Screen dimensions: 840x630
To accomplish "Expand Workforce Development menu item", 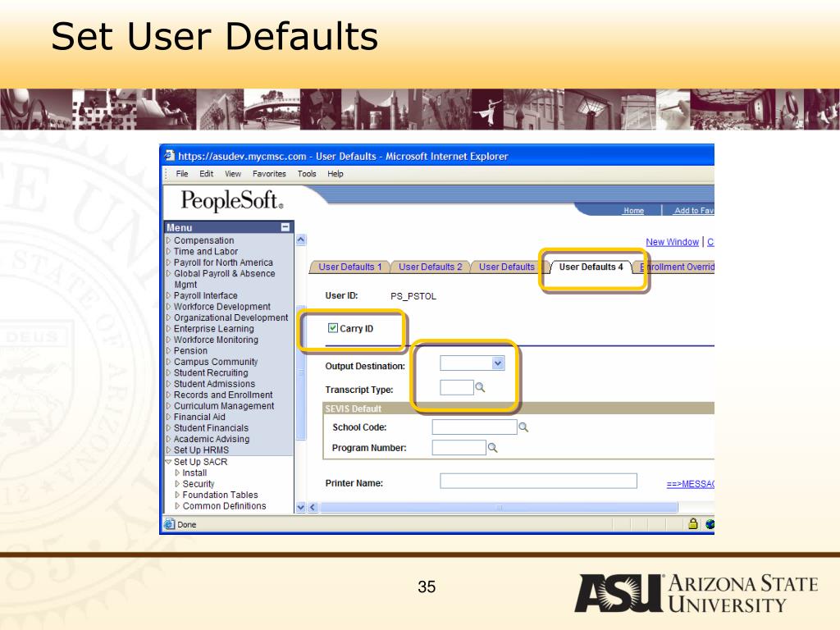I will tap(169, 307).
